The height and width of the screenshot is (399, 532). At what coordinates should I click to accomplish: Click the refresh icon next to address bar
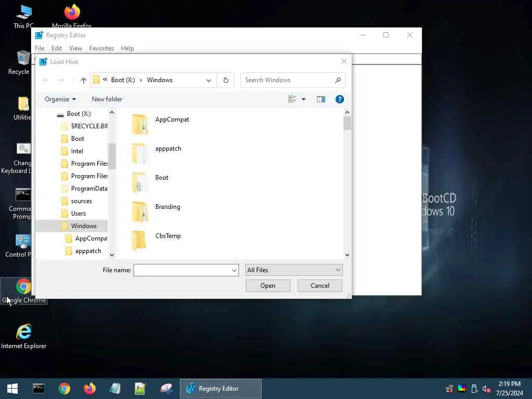(x=225, y=80)
